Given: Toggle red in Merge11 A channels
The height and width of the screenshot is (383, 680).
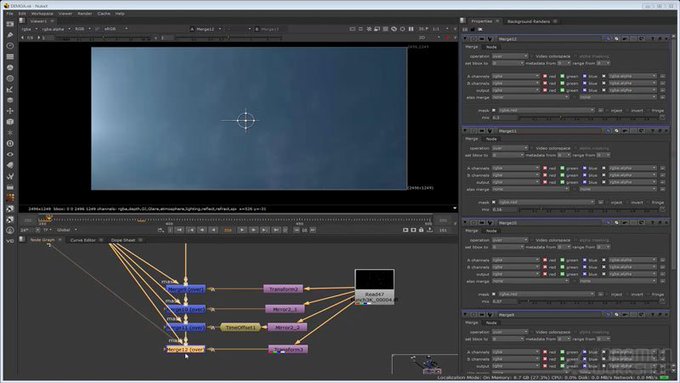Looking at the screenshot, I should point(545,168).
